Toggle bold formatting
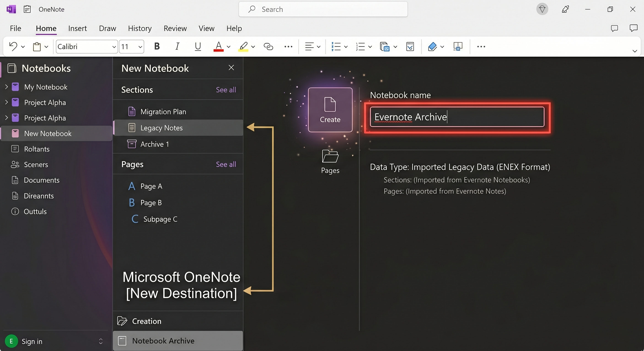This screenshot has height=351, width=644. click(x=157, y=46)
